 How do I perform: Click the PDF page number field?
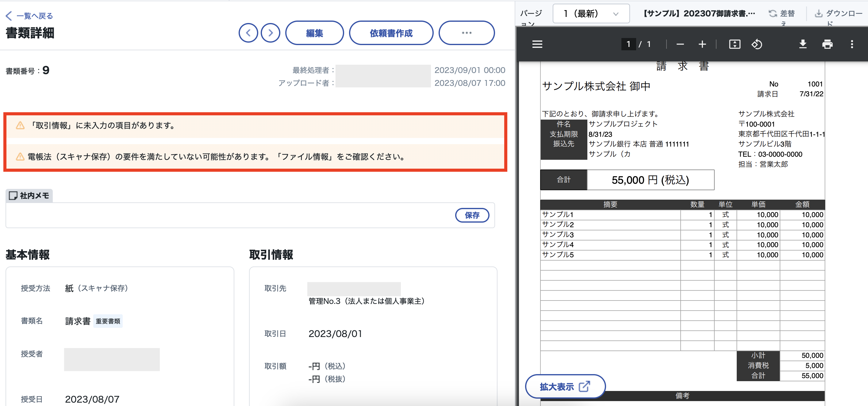click(628, 44)
